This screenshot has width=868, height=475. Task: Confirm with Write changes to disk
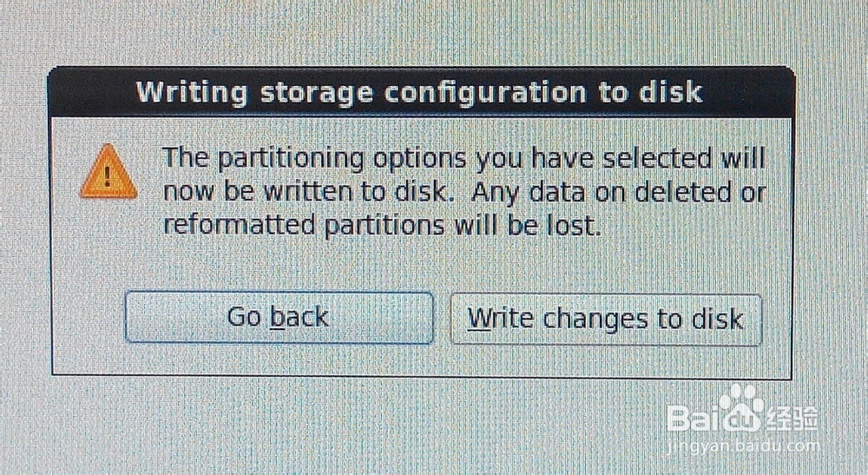click(606, 319)
